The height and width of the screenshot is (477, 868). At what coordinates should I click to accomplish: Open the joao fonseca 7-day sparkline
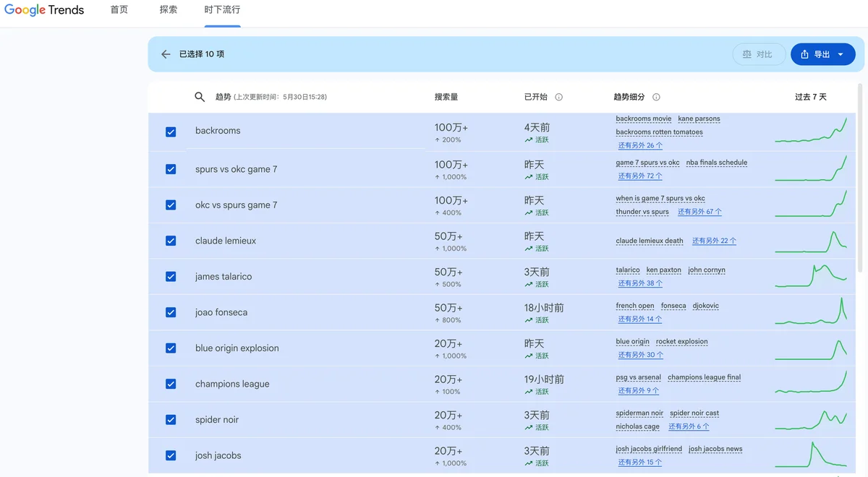(x=811, y=311)
